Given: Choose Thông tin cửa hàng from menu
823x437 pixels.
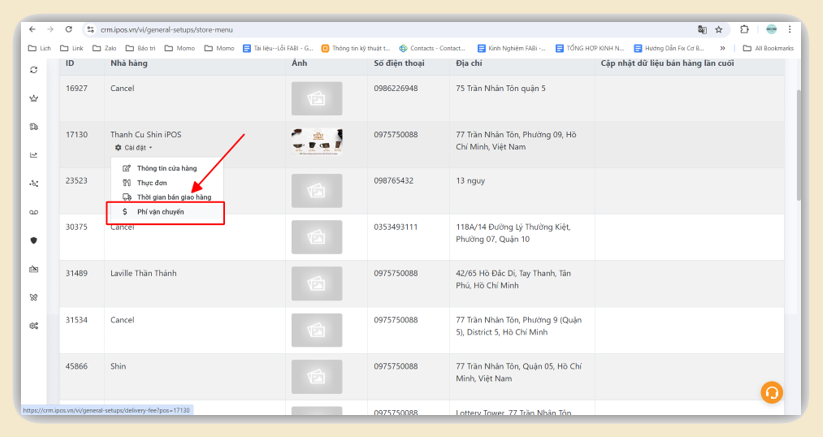Looking at the screenshot, I should [165, 168].
